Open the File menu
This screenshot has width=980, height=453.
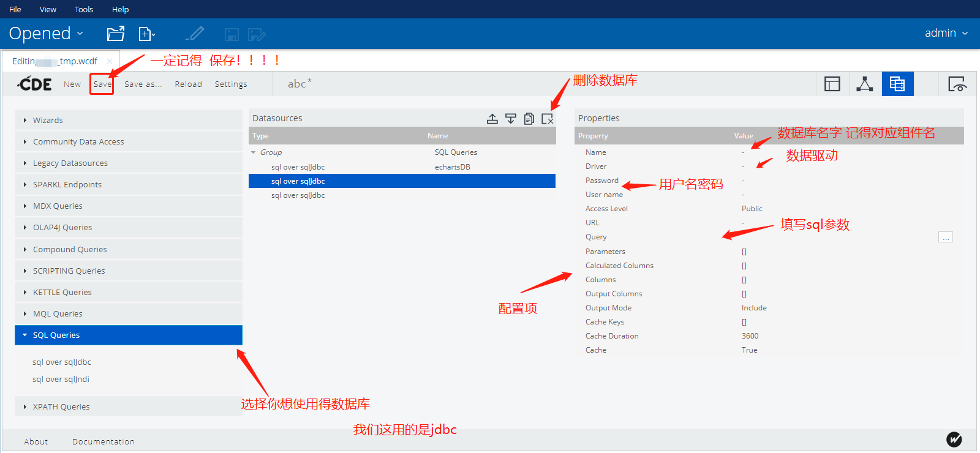15,9
